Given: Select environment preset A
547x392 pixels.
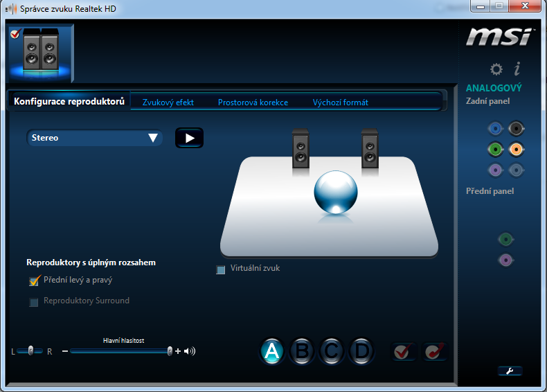Looking at the screenshot, I should point(271,351).
